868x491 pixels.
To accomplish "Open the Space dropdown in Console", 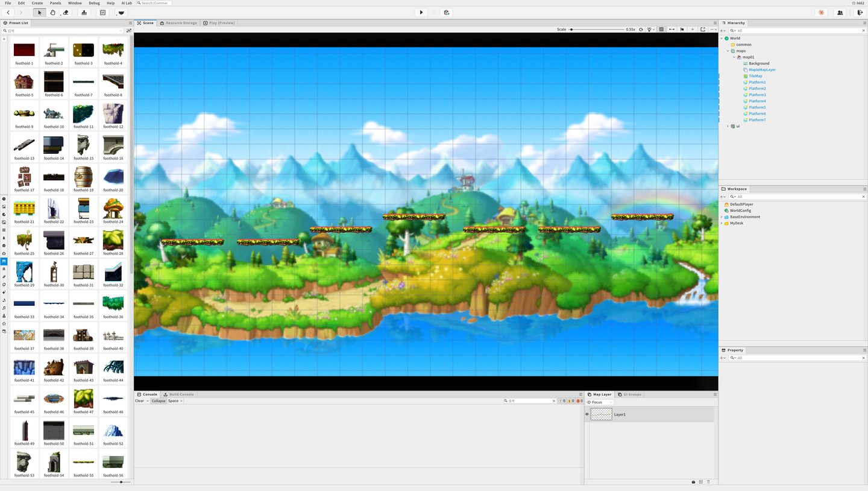I will (x=175, y=401).
